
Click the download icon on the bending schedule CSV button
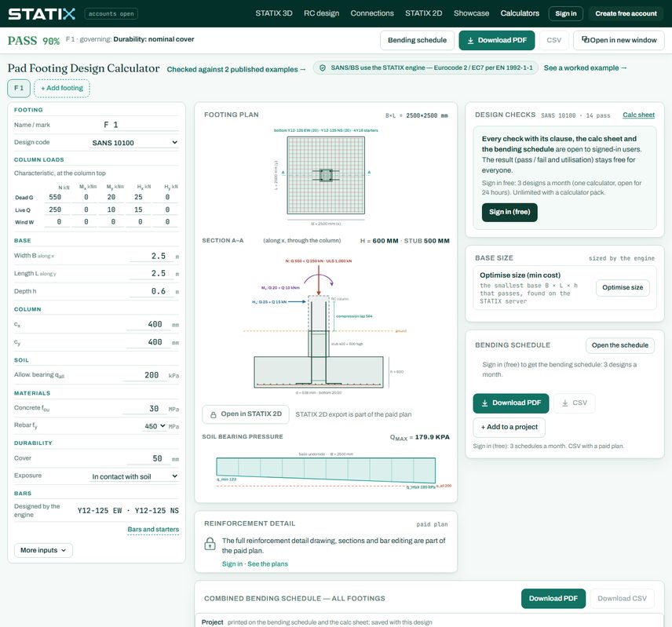(x=565, y=403)
